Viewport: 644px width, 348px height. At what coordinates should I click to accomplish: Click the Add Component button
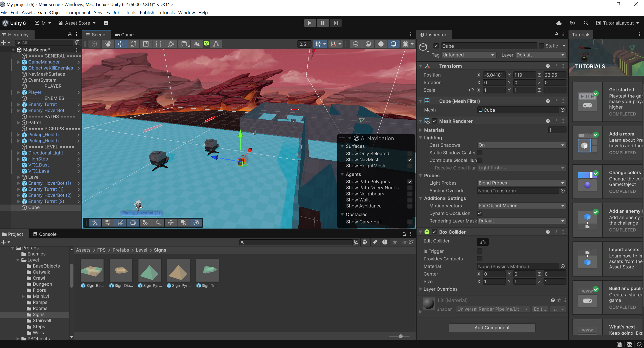pyautogui.click(x=492, y=328)
